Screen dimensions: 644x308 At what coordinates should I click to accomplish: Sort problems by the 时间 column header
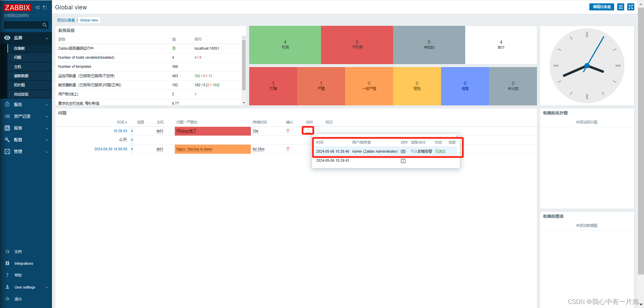tap(122, 122)
